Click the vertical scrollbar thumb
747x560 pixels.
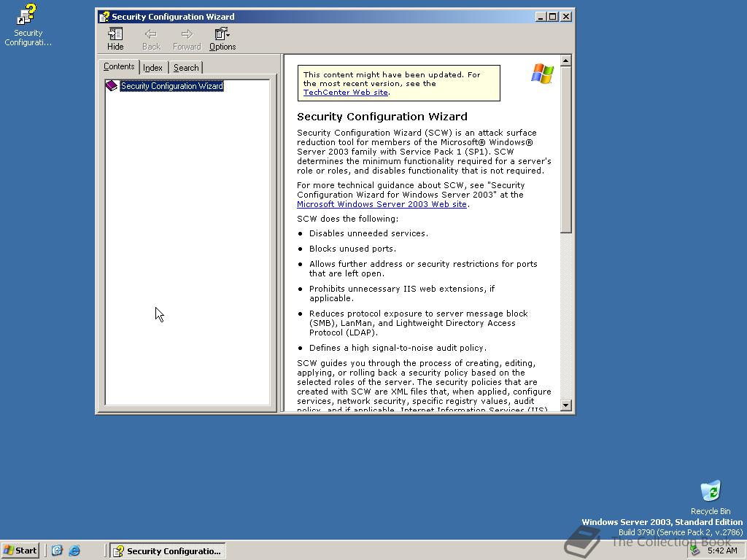(565, 149)
